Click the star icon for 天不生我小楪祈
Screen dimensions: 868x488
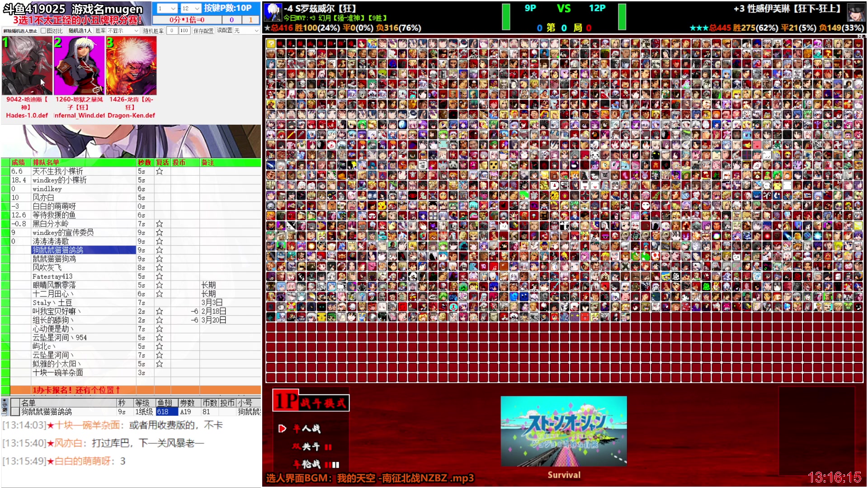[159, 171]
